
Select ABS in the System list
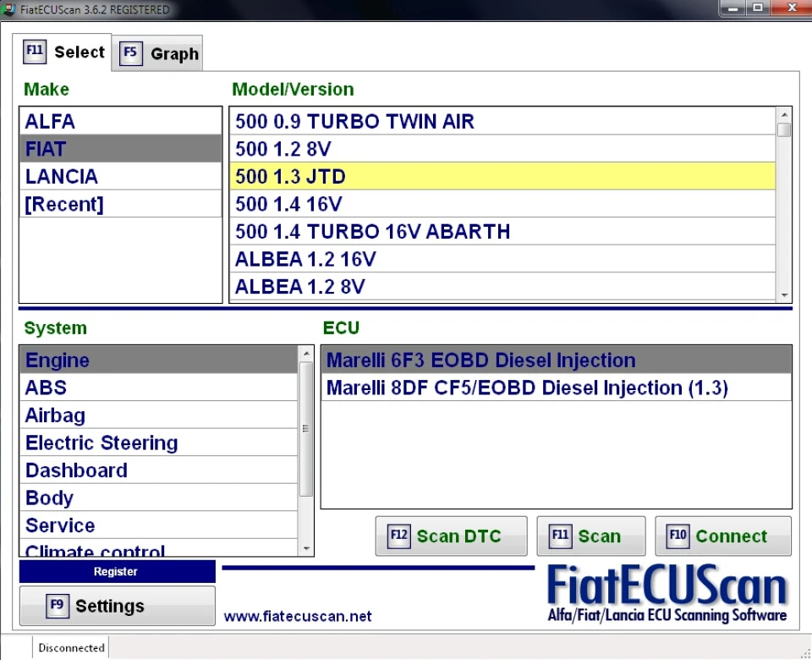(x=158, y=387)
